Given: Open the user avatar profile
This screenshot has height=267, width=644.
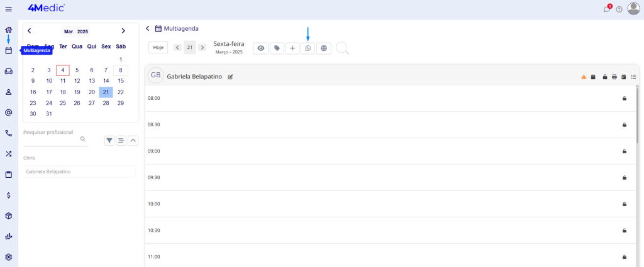Looking at the screenshot, I should tap(634, 9).
